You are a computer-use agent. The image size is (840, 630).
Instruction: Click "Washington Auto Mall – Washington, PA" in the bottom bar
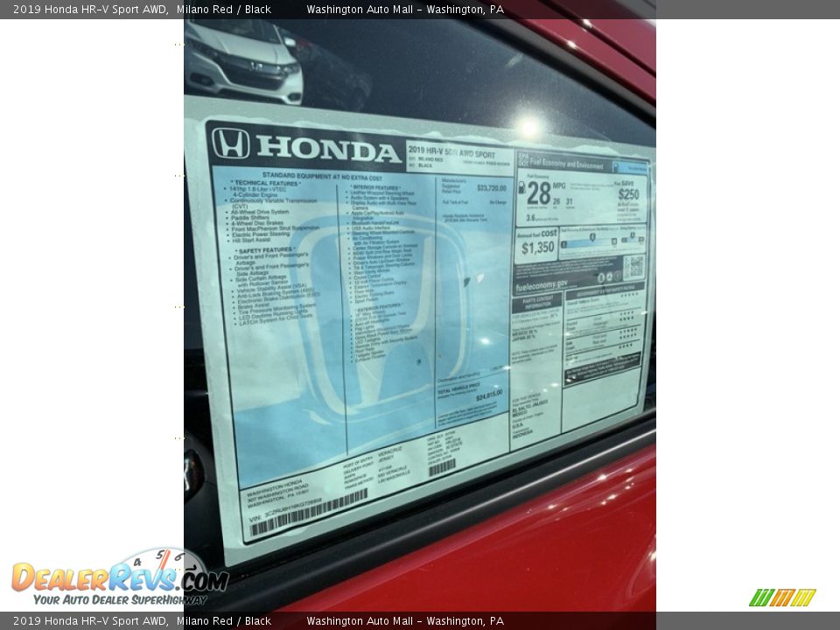click(405, 621)
